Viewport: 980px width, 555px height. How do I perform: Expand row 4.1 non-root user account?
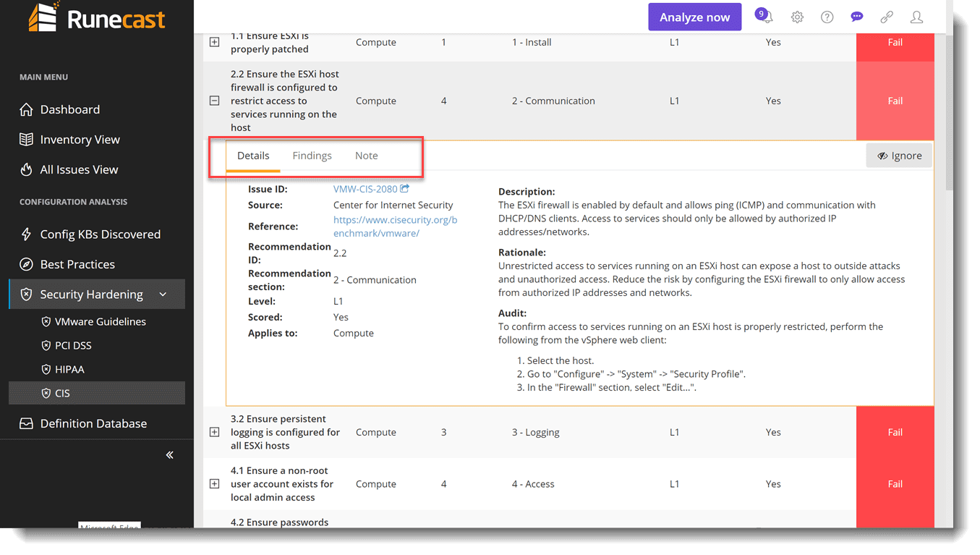click(x=214, y=484)
